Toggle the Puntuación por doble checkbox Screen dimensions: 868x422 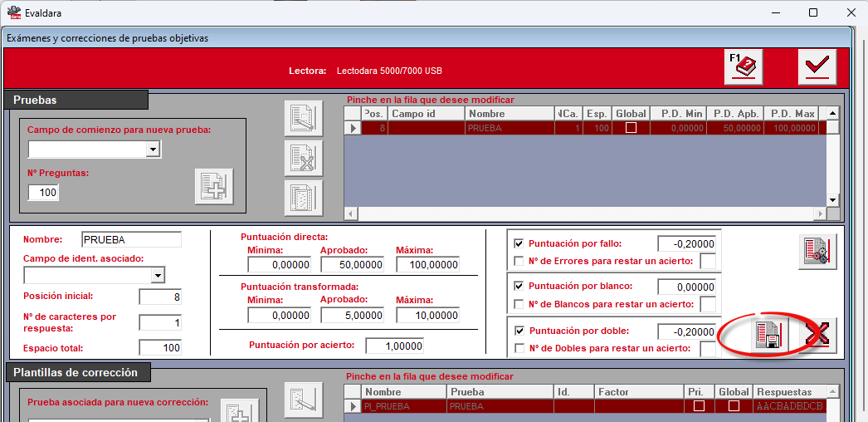coord(519,331)
